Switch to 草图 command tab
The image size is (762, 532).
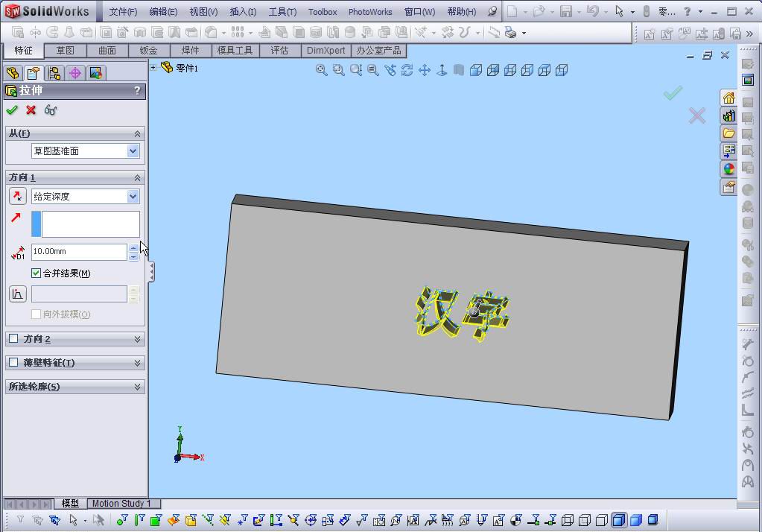65,50
